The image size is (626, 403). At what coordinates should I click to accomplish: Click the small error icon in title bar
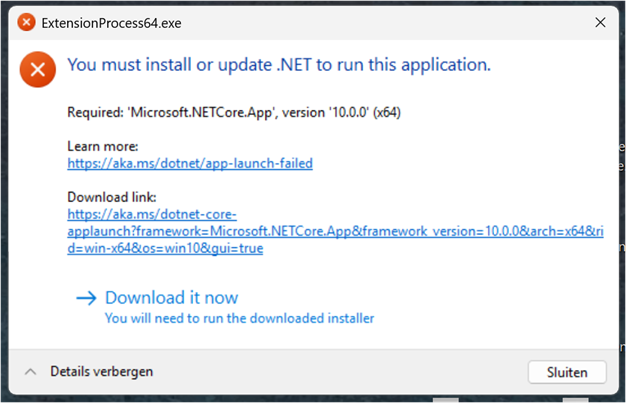pos(27,22)
